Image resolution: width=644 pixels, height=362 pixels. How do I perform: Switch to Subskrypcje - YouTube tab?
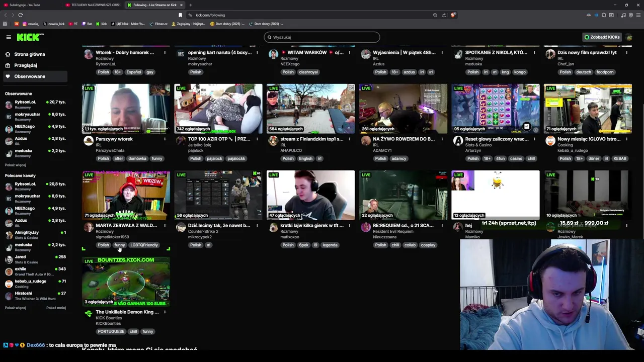(30, 5)
